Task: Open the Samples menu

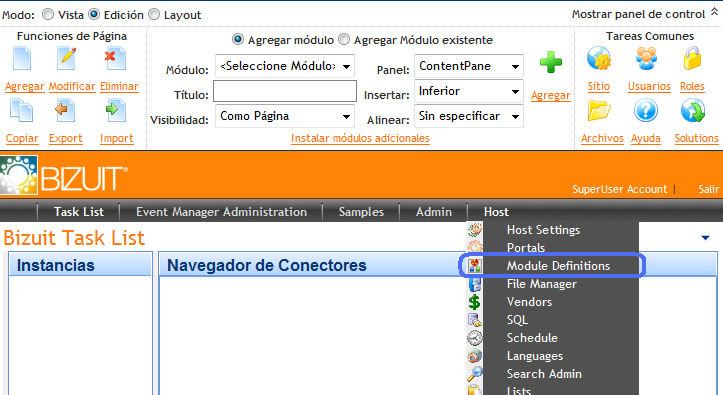Action: 361,212
